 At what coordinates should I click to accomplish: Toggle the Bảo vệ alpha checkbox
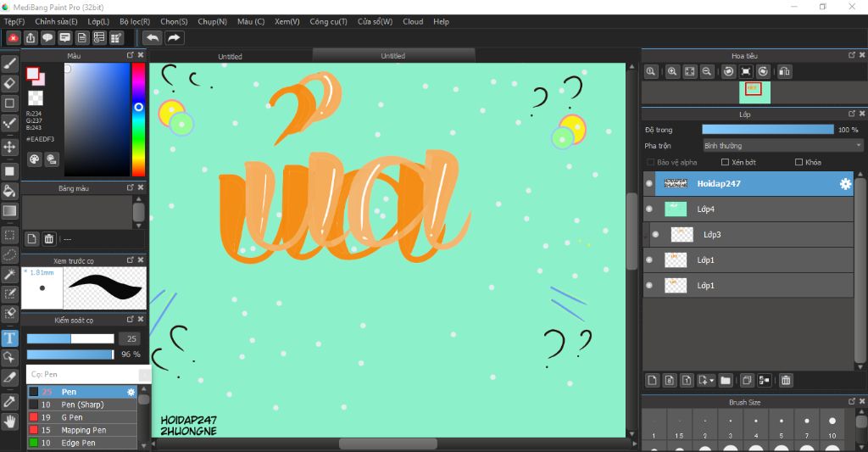650,162
